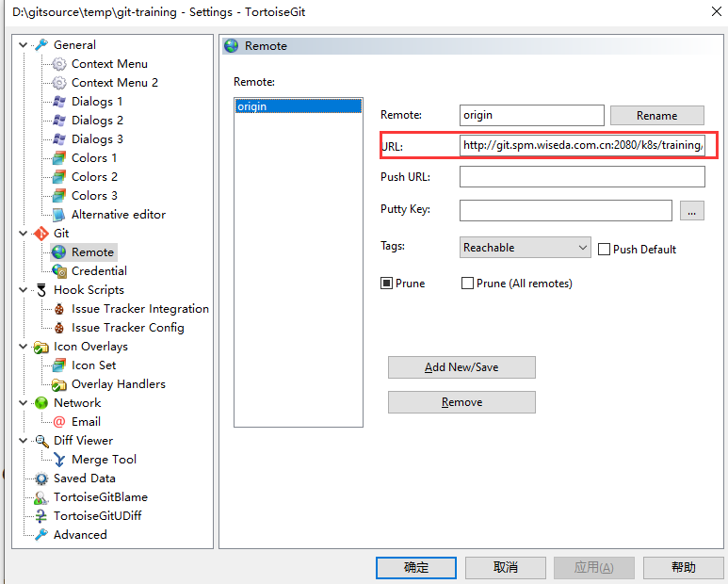Click the Hook Scripts hook icon
Screen dimensions: 728x584
point(41,290)
